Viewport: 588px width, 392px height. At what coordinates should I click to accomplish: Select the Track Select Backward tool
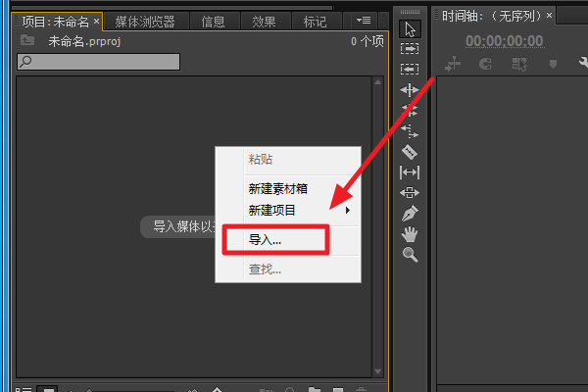tap(410, 69)
